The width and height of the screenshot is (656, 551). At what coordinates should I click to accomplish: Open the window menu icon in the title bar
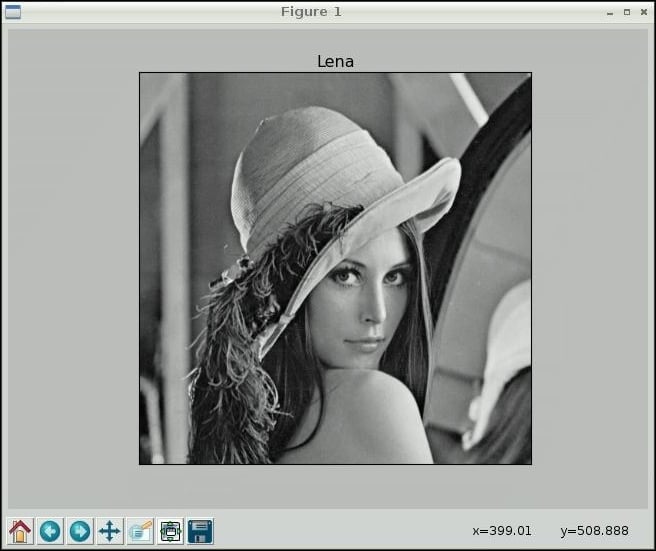(13, 12)
